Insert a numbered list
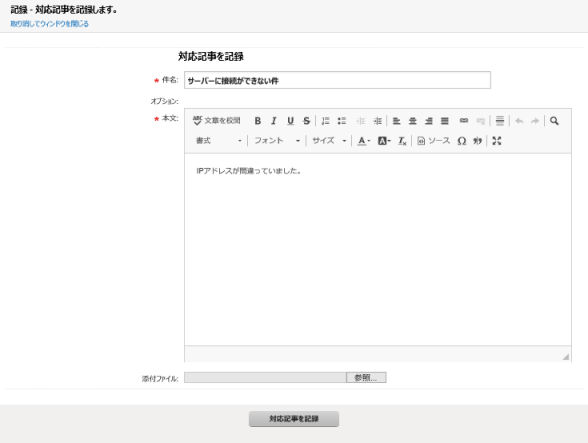 [326, 121]
